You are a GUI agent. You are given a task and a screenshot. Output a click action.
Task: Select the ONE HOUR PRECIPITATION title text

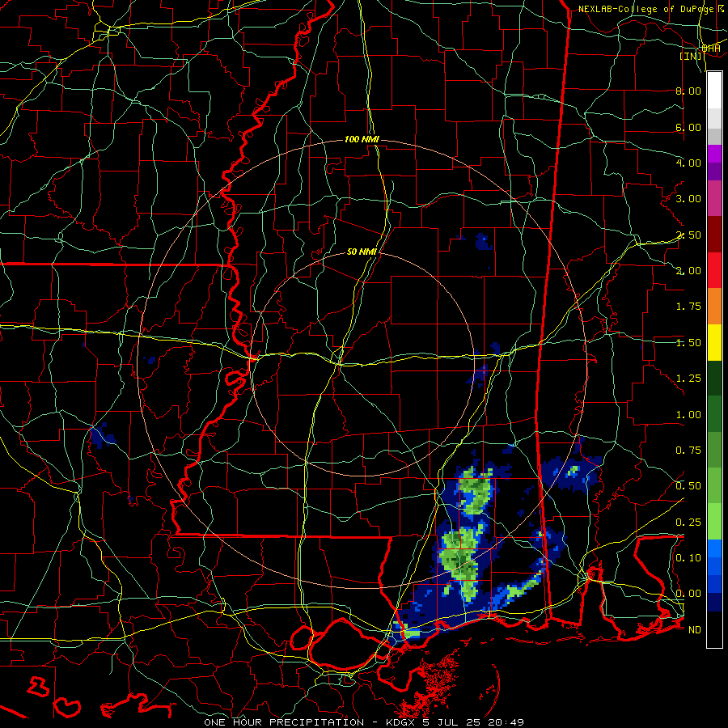284,722
